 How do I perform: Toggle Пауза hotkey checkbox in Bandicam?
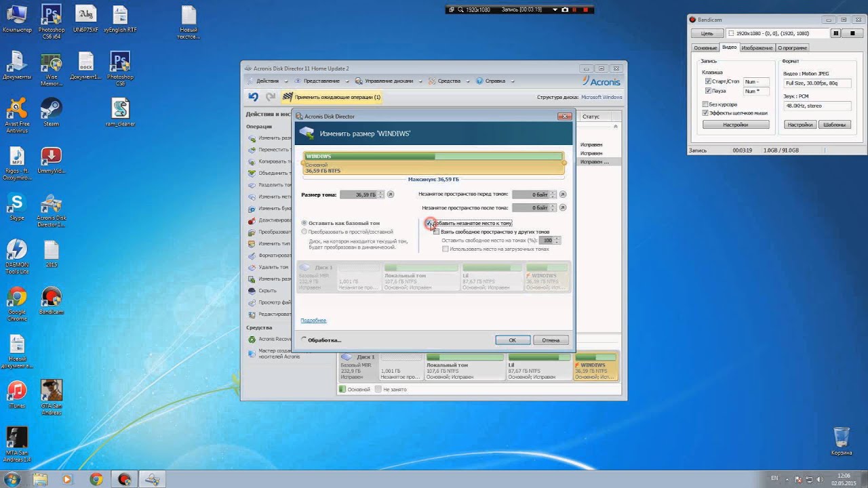pos(708,91)
